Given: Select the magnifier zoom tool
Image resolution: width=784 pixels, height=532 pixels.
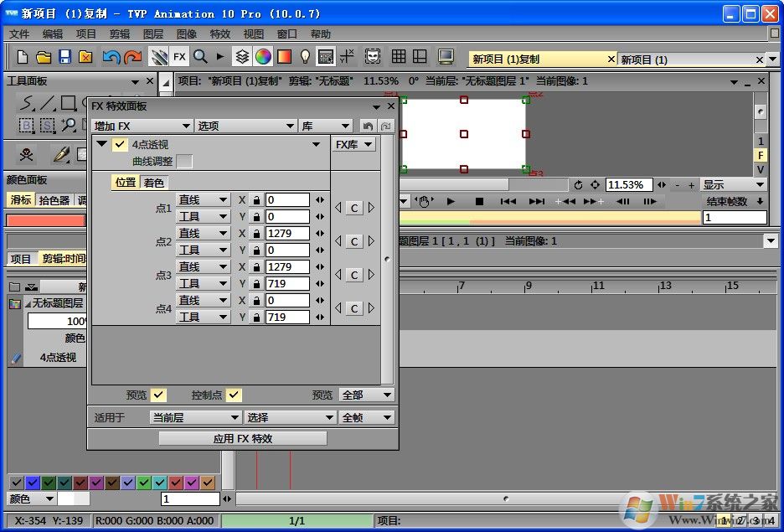Looking at the screenshot, I should point(68,124).
